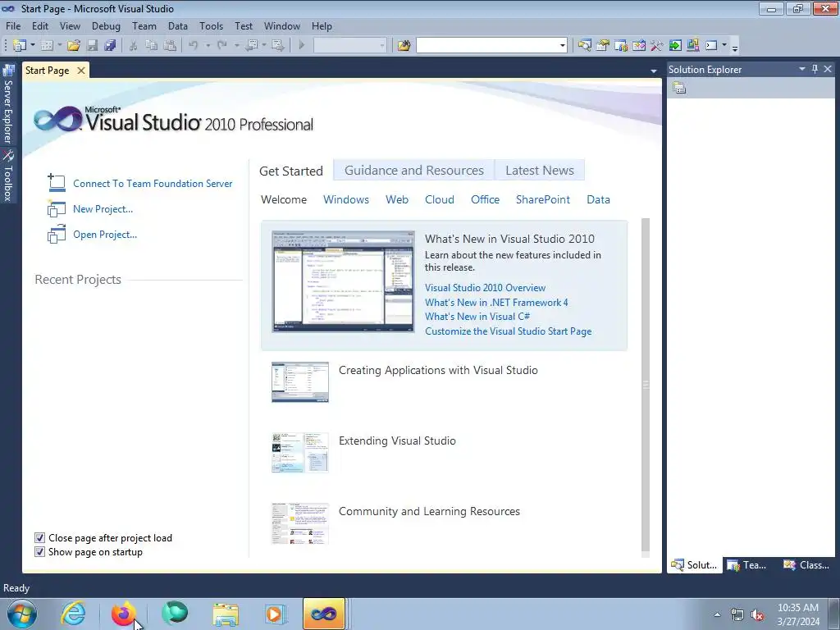
Task: Click the Copy toolbar icon
Action: [152, 46]
